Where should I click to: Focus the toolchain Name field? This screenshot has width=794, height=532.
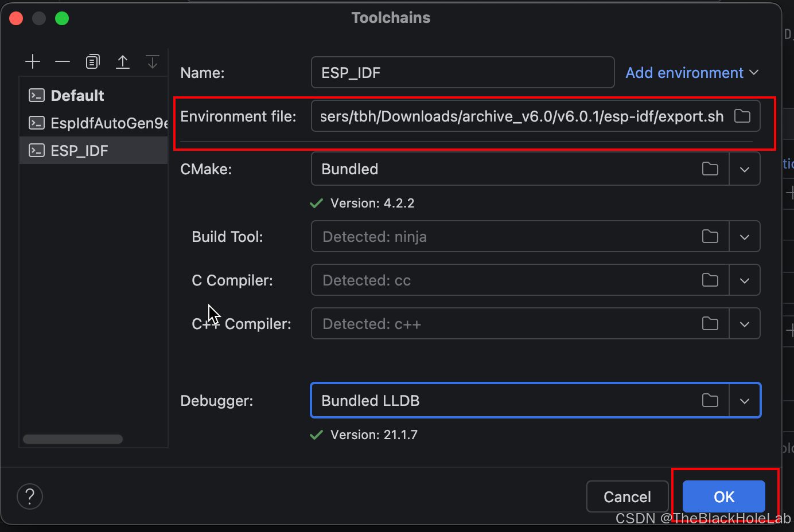pos(462,72)
